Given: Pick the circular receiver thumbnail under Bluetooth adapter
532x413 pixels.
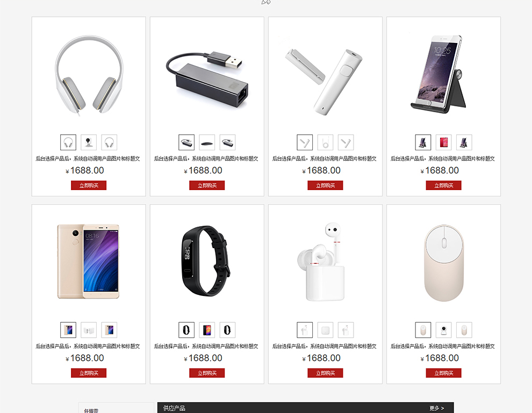Looking at the screenshot, I should point(325,142).
